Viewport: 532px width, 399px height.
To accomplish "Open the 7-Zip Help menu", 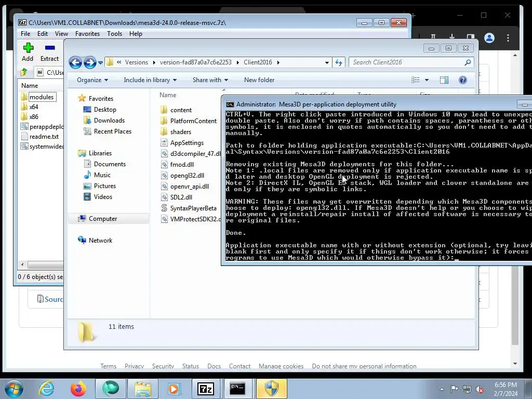I will 136,34.
